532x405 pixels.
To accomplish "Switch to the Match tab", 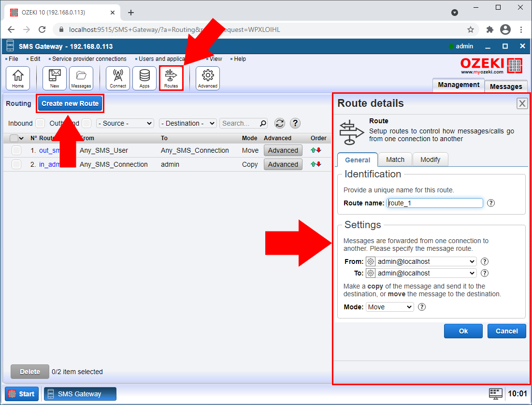I will (395, 159).
